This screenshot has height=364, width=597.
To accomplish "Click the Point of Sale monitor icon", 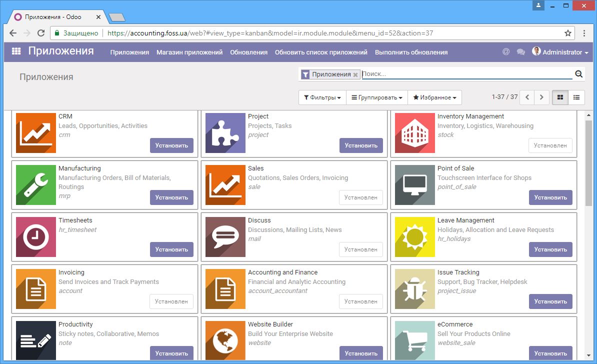I will click(x=414, y=185).
